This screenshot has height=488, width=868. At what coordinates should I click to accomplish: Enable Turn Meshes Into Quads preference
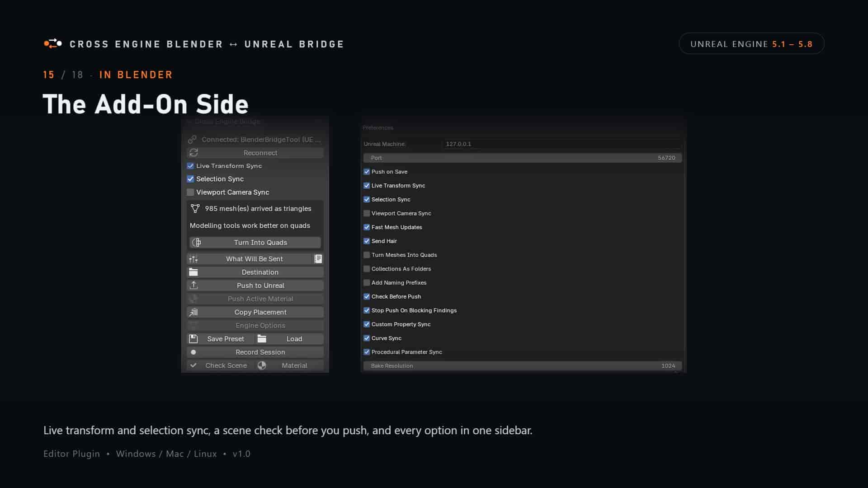click(367, 255)
